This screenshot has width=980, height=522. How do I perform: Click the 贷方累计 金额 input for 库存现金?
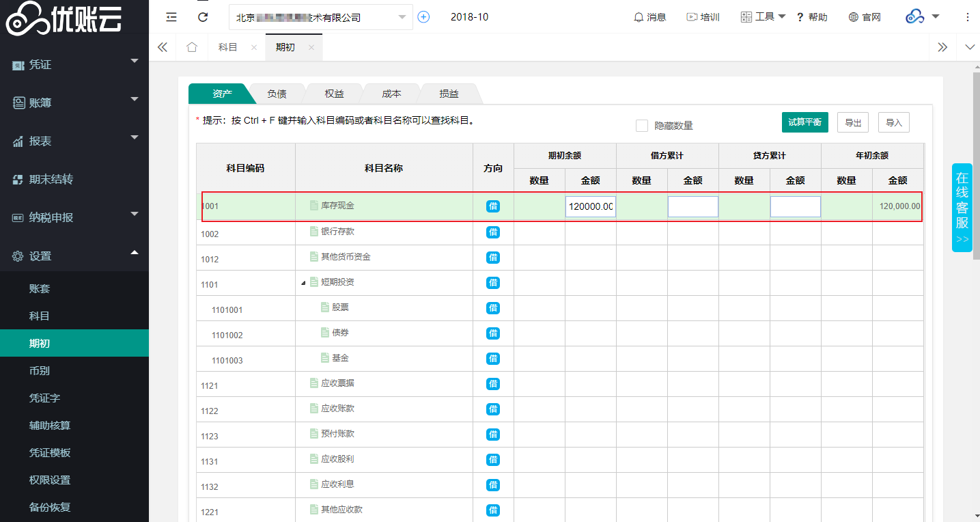[x=796, y=207]
